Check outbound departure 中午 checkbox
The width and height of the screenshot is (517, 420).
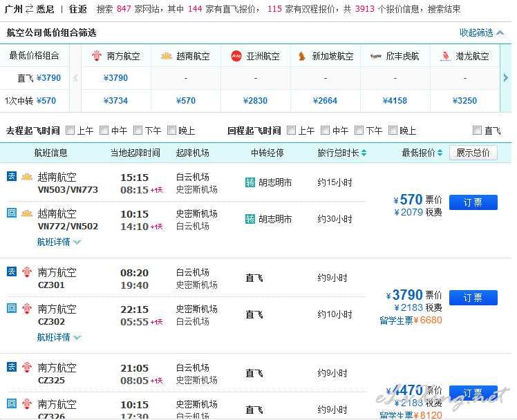pyautogui.click(x=104, y=131)
